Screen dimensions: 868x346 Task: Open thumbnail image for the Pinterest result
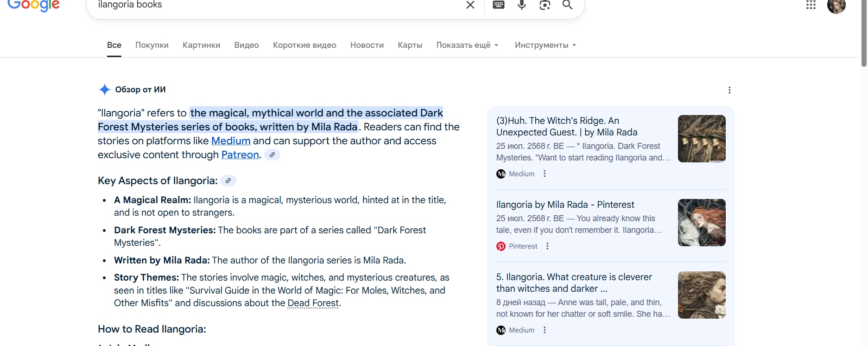click(x=702, y=223)
